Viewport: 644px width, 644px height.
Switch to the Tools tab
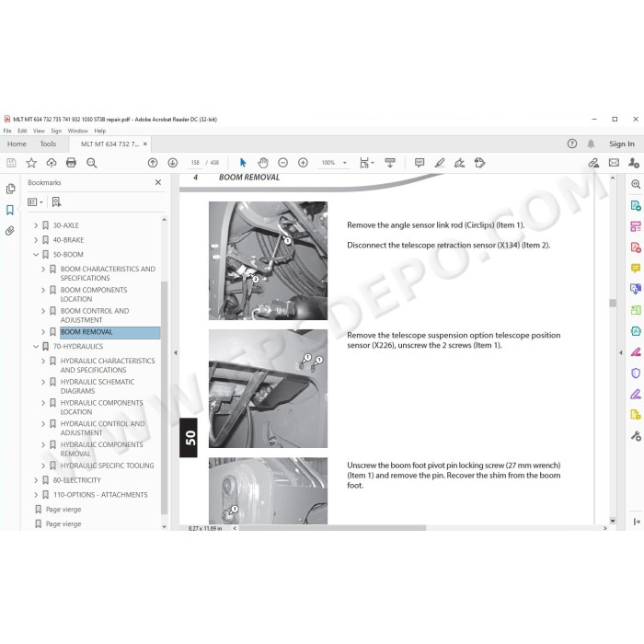(x=48, y=144)
